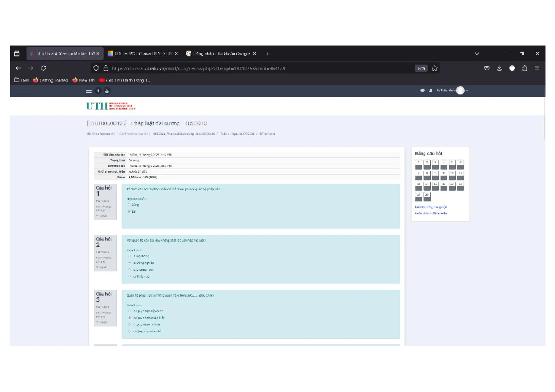This screenshot has width=555, height=392.
Task: Select 'b. Quy phạm pháp luật' in question 3
Action: click(x=129, y=318)
